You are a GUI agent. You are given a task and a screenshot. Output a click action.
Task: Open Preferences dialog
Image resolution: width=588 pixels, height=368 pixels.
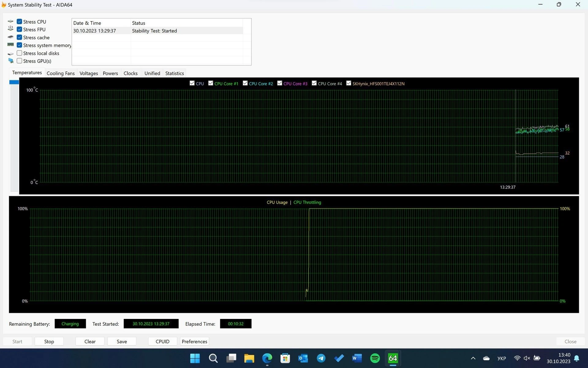pos(194,341)
